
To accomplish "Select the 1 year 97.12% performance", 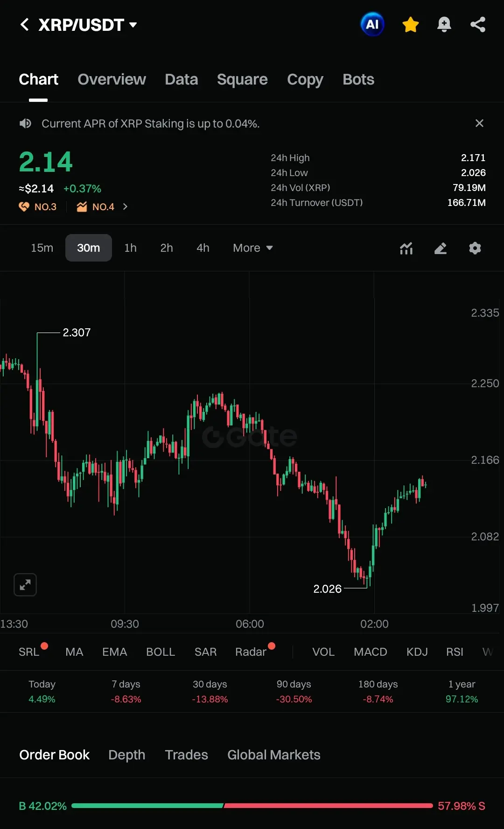I will 462,692.
